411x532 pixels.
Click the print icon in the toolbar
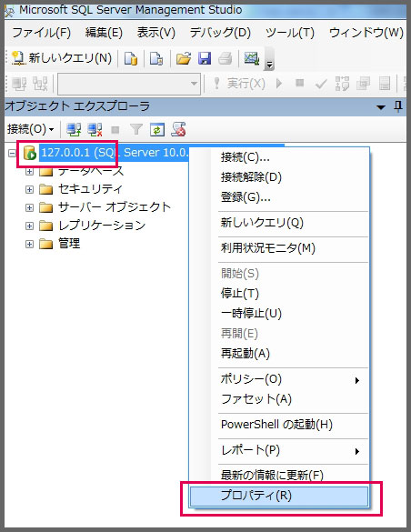226,58
